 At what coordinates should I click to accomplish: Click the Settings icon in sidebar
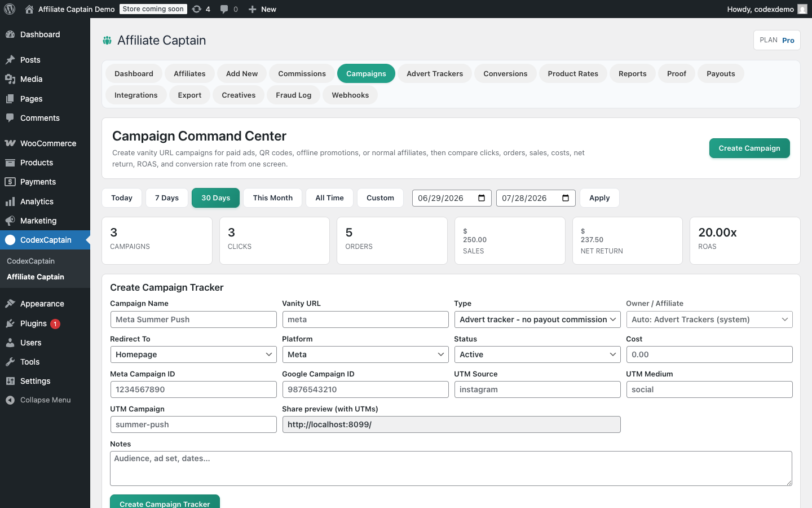(x=10, y=381)
